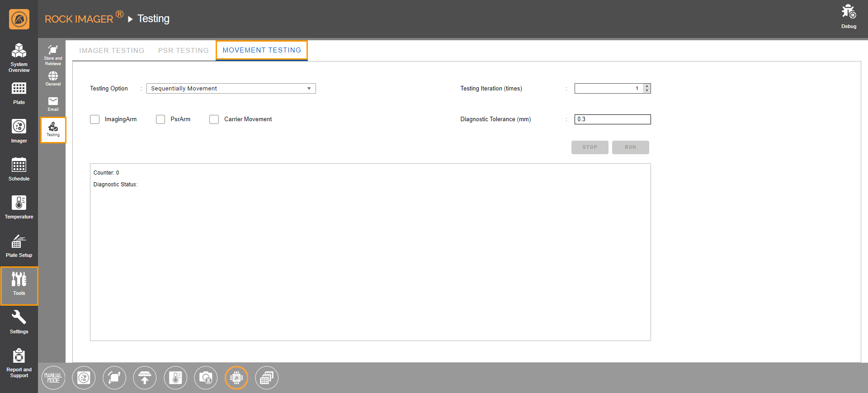Open Report and Support

pyautogui.click(x=19, y=363)
